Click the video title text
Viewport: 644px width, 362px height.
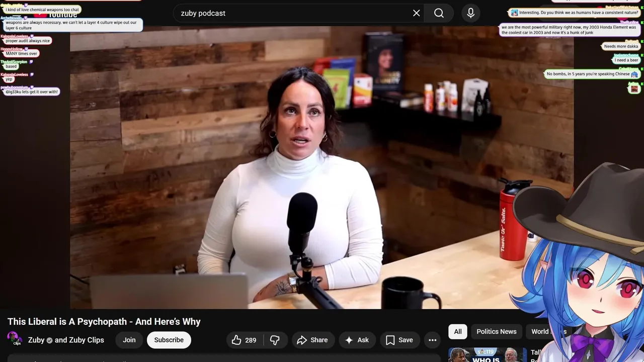coord(104,322)
